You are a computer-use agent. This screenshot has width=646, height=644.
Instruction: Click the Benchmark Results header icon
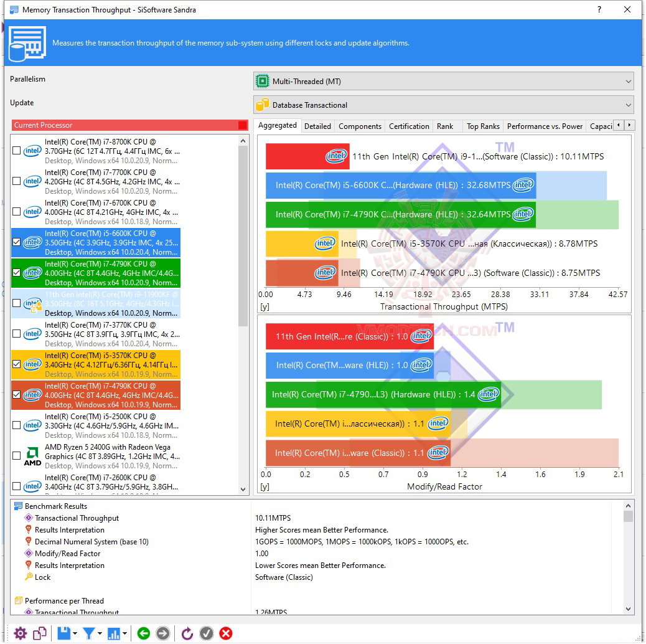(18, 506)
